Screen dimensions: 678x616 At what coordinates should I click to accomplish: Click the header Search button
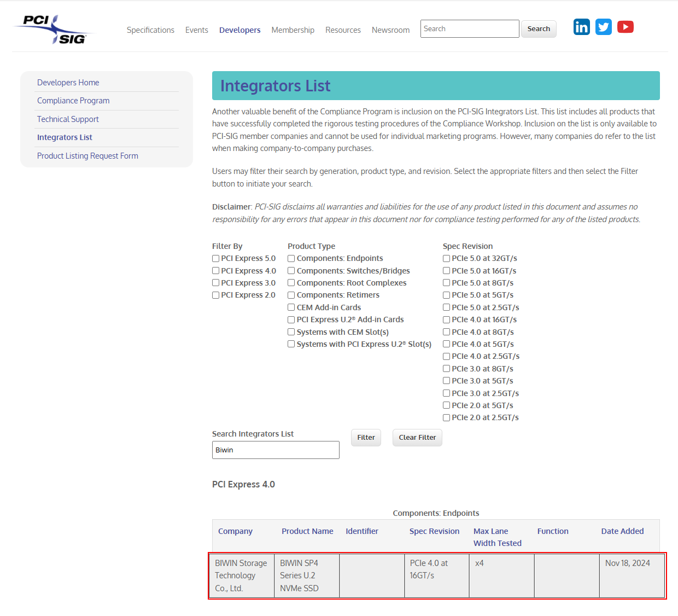point(539,29)
